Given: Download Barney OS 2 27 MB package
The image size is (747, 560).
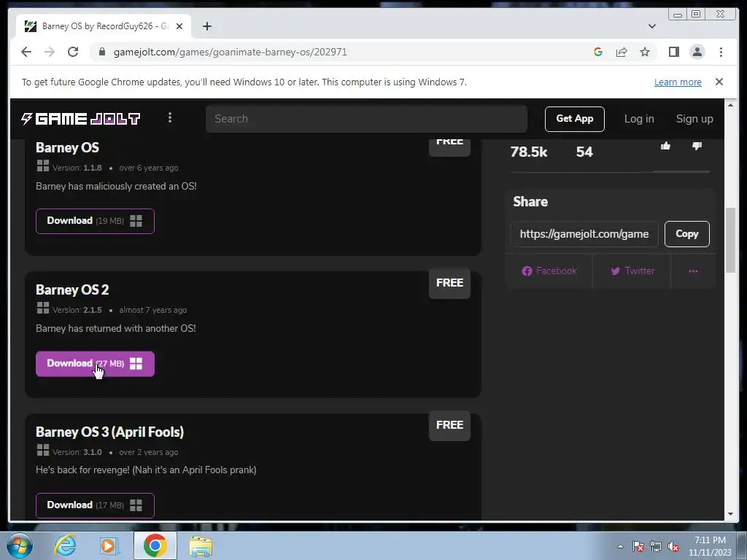Looking at the screenshot, I should (x=95, y=364).
